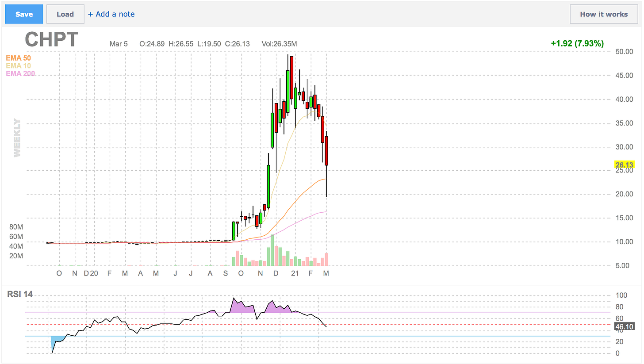Click the WEEKLY timeframe label
Screen dimensions: 644x364
click(17, 137)
